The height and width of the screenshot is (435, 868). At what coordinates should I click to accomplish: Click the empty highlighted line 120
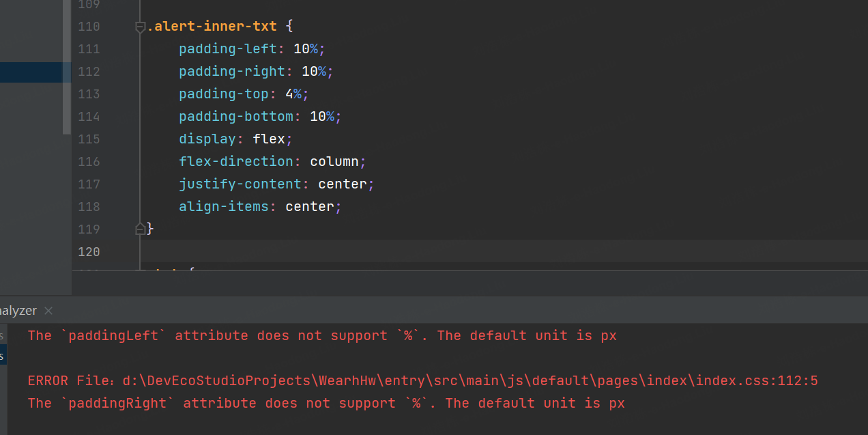478,252
